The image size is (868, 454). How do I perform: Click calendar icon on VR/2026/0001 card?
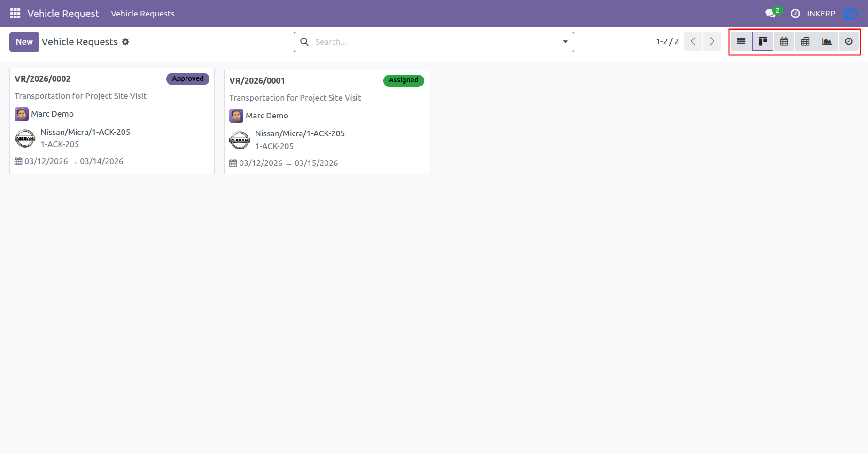pyautogui.click(x=233, y=163)
